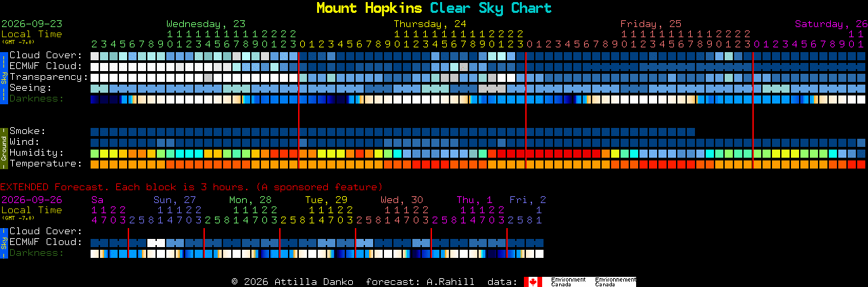The width and height of the screenshot is (868, 287).
Task: Click the EXTENDED Forecast sponsored feature text
Action: click(191, 187)
